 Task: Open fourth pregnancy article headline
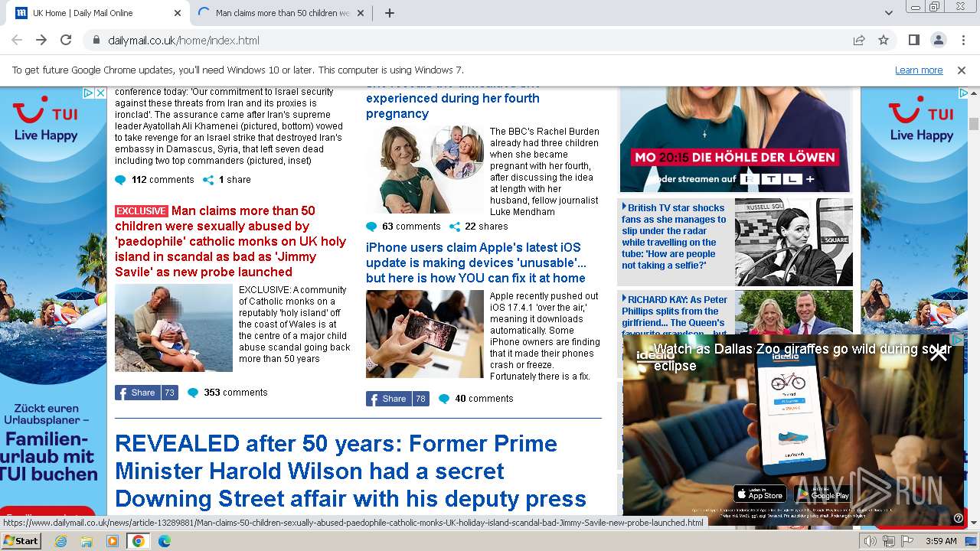point(452,106)
